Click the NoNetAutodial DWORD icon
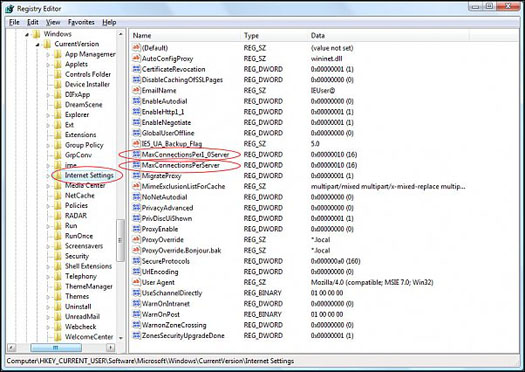The height and width of the screenshot is (372, 525). coord(136,197)
